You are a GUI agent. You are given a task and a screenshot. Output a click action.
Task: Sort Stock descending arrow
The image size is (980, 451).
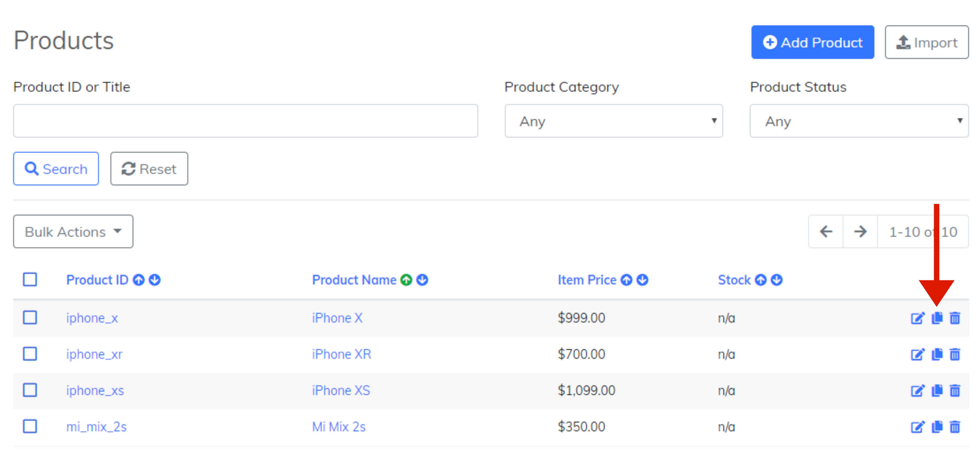776,280
